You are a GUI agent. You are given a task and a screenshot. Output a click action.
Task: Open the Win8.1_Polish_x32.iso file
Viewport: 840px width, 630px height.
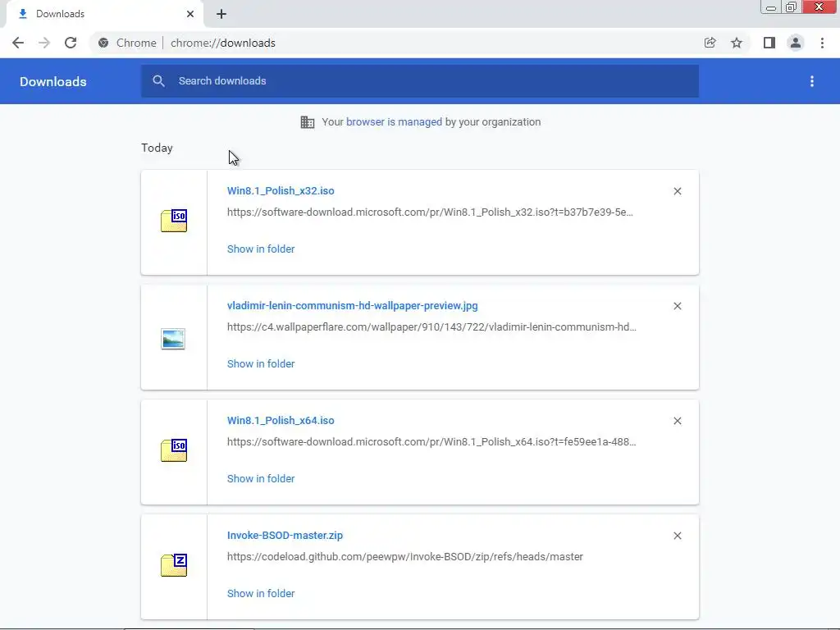tap(281, 190)
